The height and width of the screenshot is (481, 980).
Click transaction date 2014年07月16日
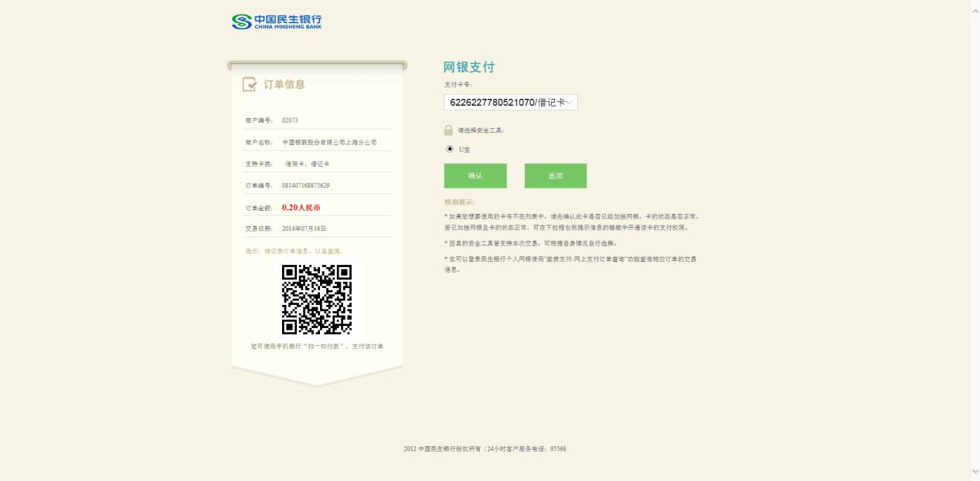click(305, 229)
